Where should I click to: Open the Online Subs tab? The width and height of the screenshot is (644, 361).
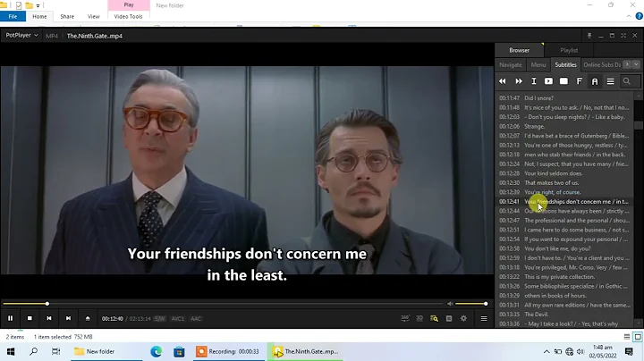pyautogui.click(x=602, y=65)
